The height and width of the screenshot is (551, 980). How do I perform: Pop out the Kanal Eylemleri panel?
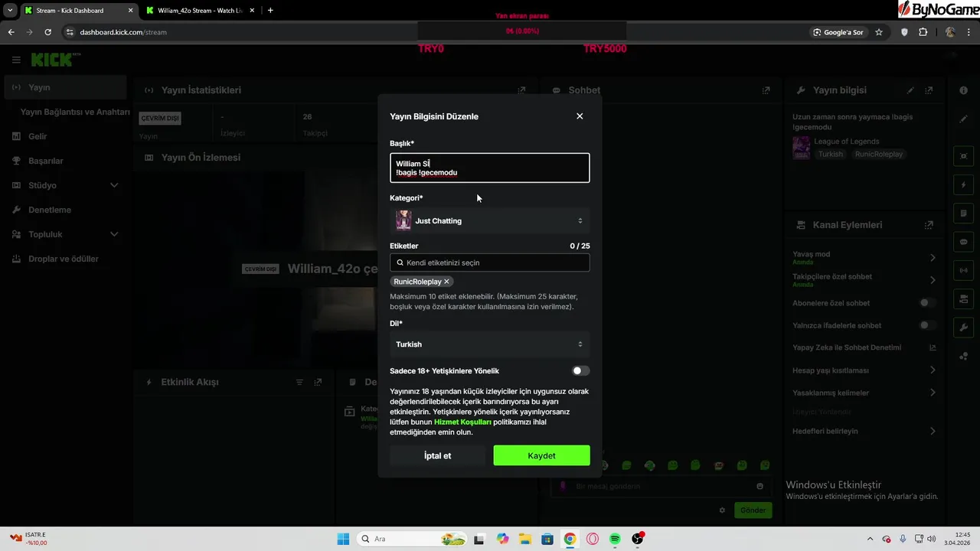(x=929, y=225)
